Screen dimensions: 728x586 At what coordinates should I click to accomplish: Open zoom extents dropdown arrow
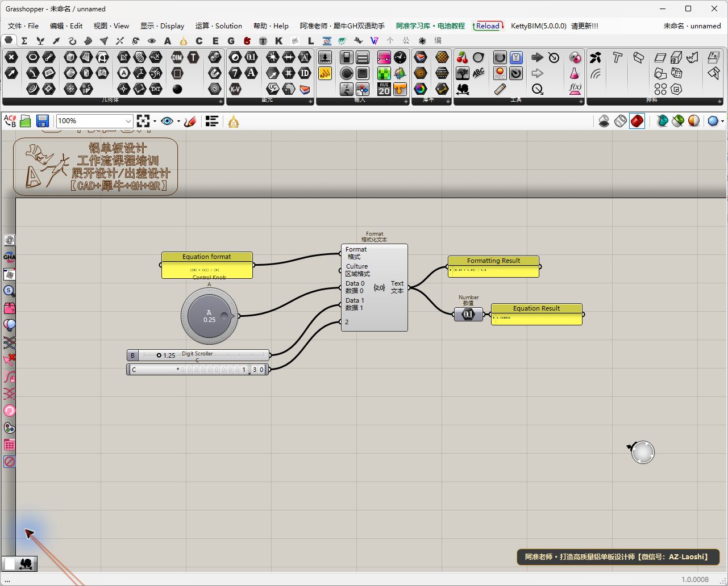[154, 121]
